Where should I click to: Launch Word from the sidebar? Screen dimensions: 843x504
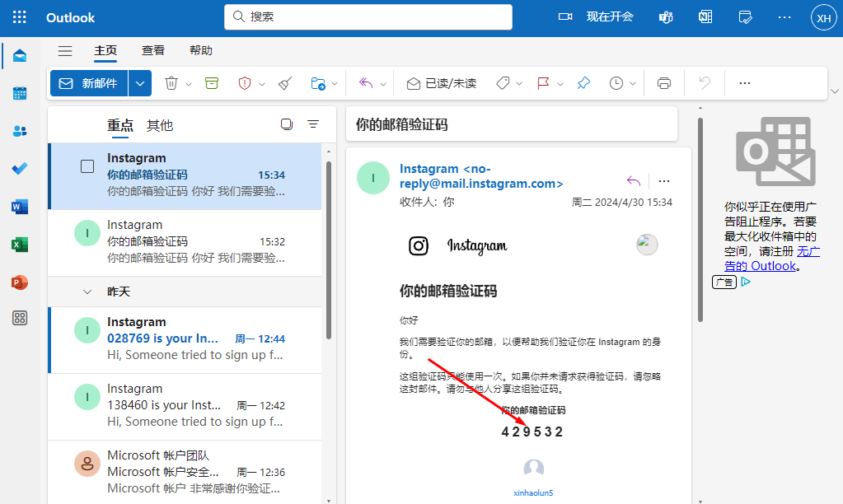[20, 207]
